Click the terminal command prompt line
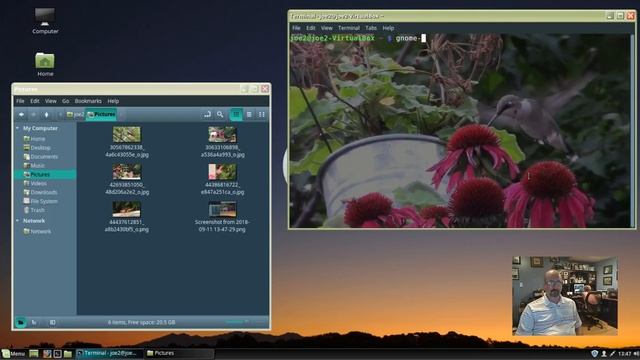The height and width of the screenshot is (360, 640). (x=358, y=38)
